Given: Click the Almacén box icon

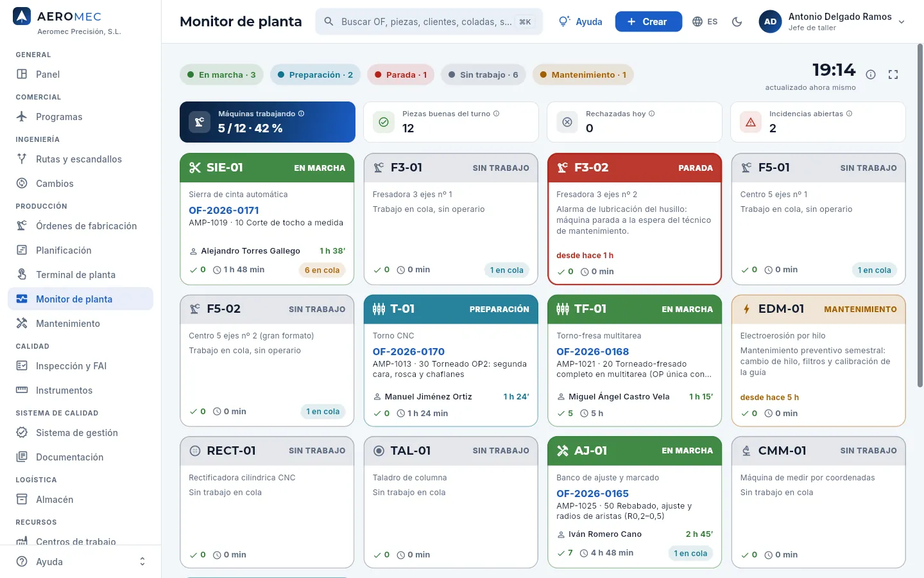Looking at the screenshot, I should (x=22, y=499).
